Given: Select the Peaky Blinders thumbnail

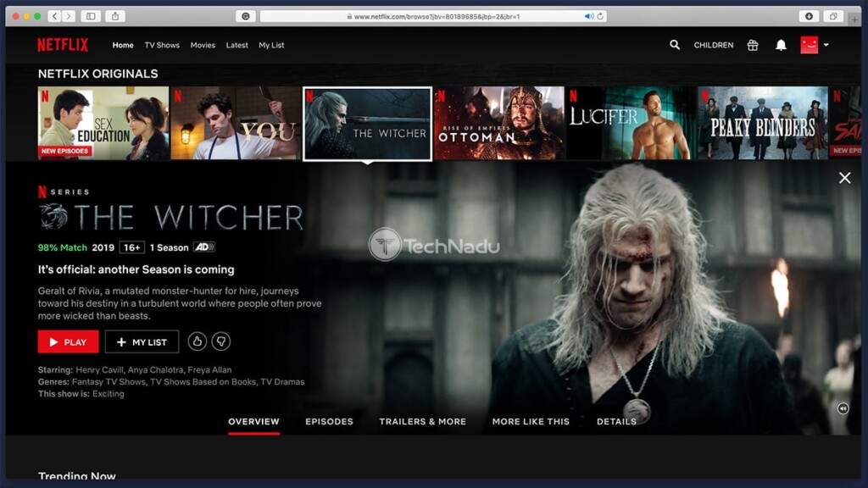Looking at the screenshot, I should point(762,123).
